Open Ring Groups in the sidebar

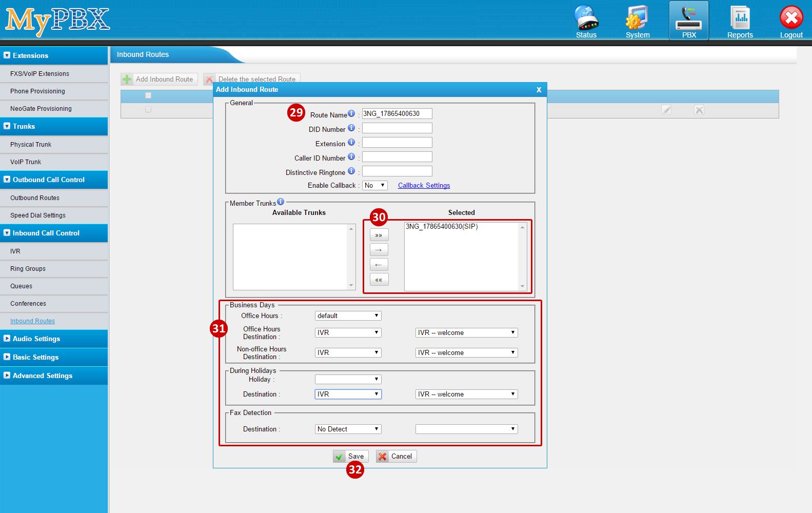click(28, 269)
